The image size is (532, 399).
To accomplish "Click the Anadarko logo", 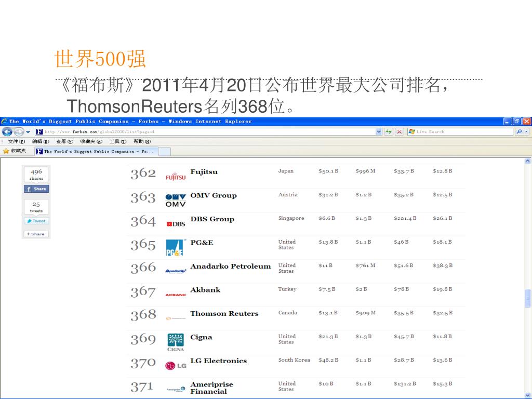I will tap(176, 271).
